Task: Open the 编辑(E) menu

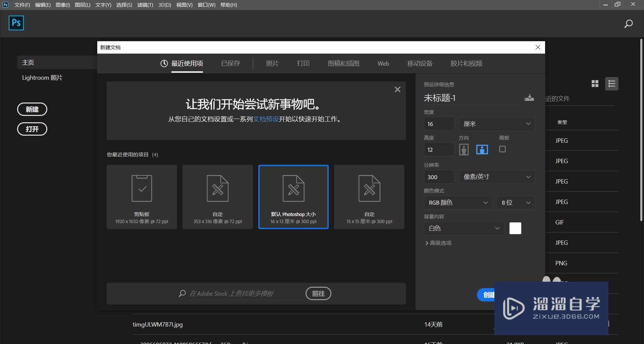Action: (43, 5)
